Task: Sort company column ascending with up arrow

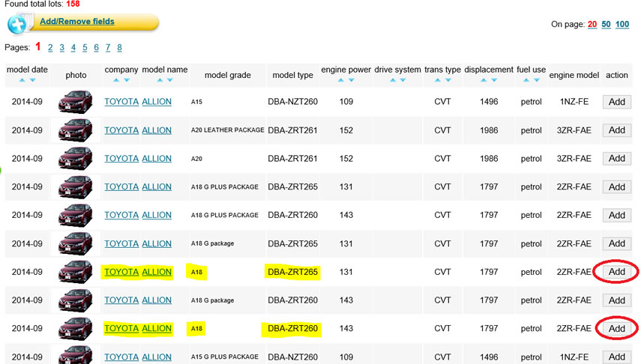Action: (x=116, y=80)
